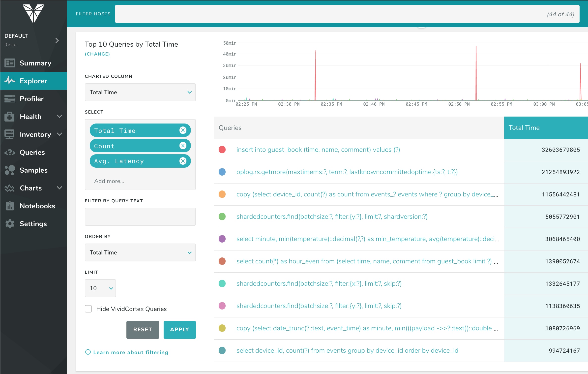588x374 pixels.
Task: Click the Samples bubbles icon
Action: coord(10,170)
